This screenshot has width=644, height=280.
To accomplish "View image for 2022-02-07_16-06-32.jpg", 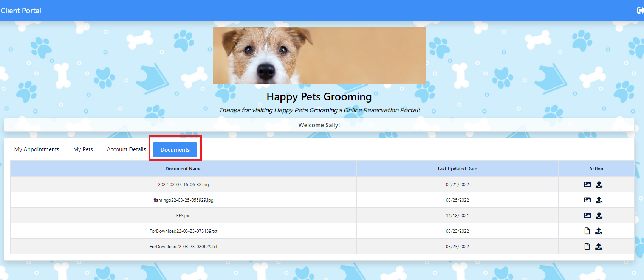I will [587, 184].
